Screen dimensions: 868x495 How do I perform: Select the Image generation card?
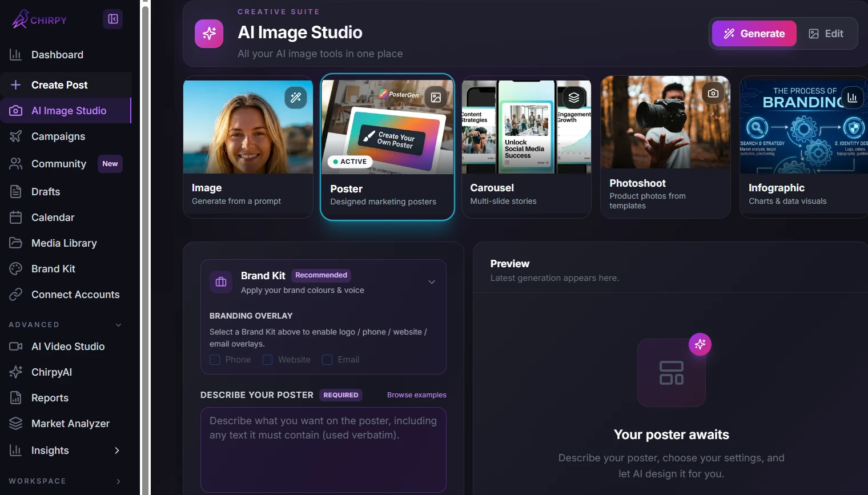[x=248, y=147]
